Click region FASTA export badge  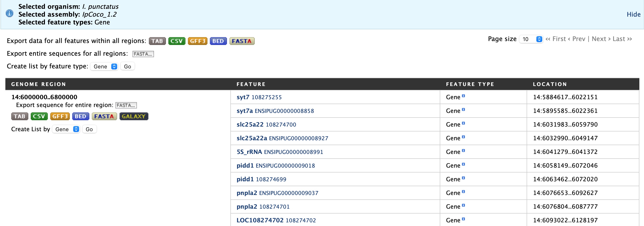[104, 116]
